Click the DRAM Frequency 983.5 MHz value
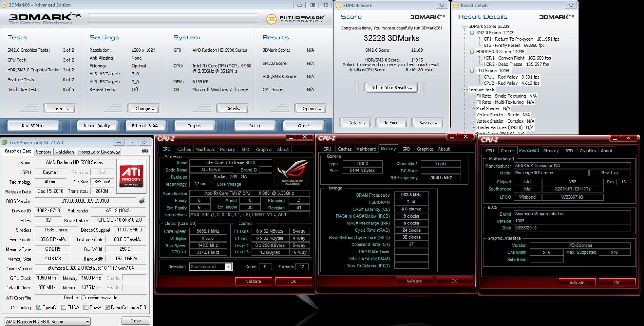Image resolution: width=644 pixels, height=326 pixels. [411, 195]
